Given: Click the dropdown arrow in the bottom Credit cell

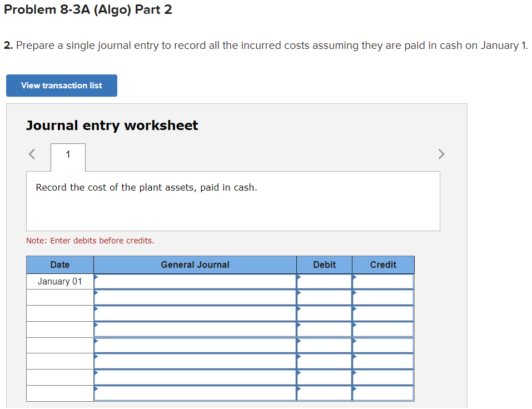Looking at the screenshot, I should click(x=354, y=390).
